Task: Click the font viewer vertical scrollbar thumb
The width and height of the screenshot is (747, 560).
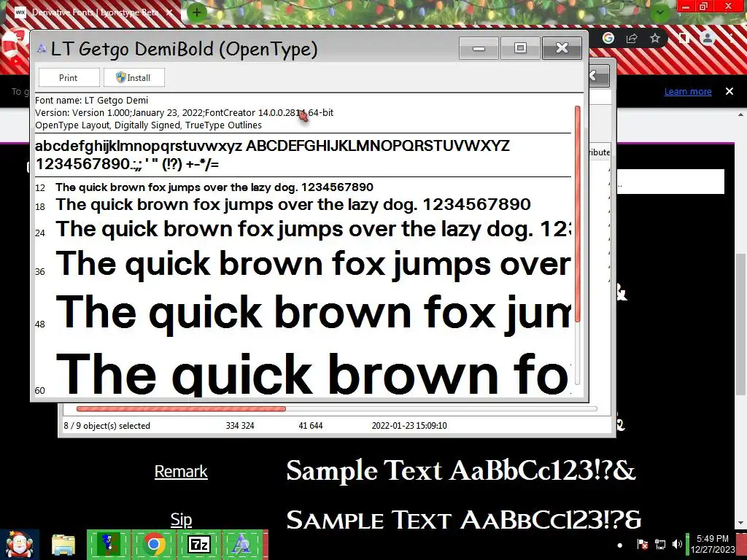Action: pyautogui.click(x=578, y=214)
